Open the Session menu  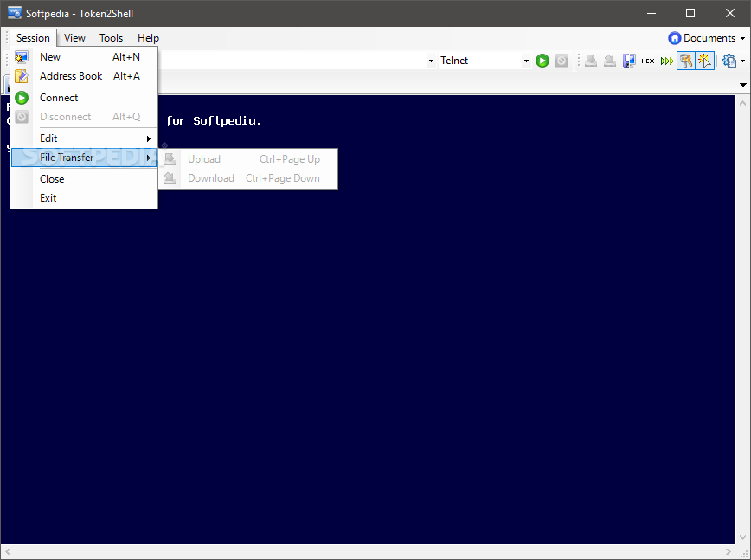33,38
